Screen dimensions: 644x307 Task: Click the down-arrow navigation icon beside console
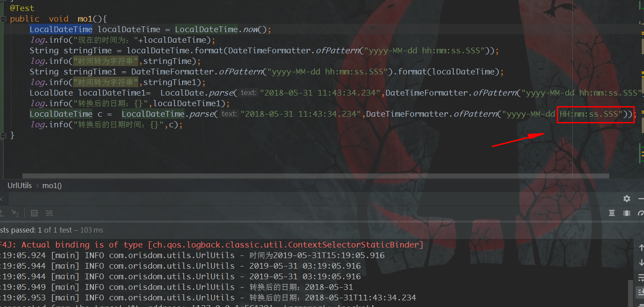tap(641, 263)
